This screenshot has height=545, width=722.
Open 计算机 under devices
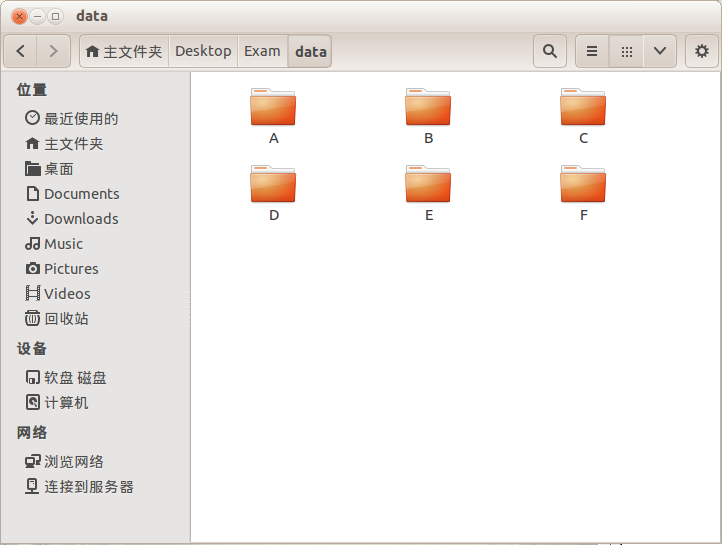pyautogui.click(x=66, y=403)
